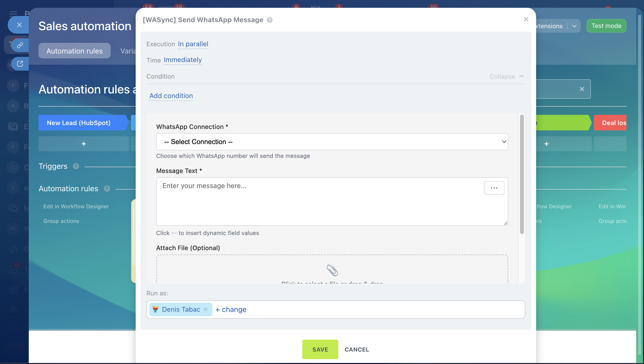
Task: Open the WhatsApp Connection dropdown
Action: click(332, 142)
